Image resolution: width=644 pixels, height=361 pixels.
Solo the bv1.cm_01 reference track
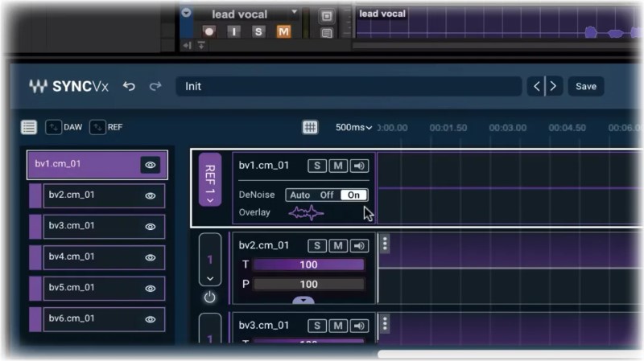[x=317, y=166]
